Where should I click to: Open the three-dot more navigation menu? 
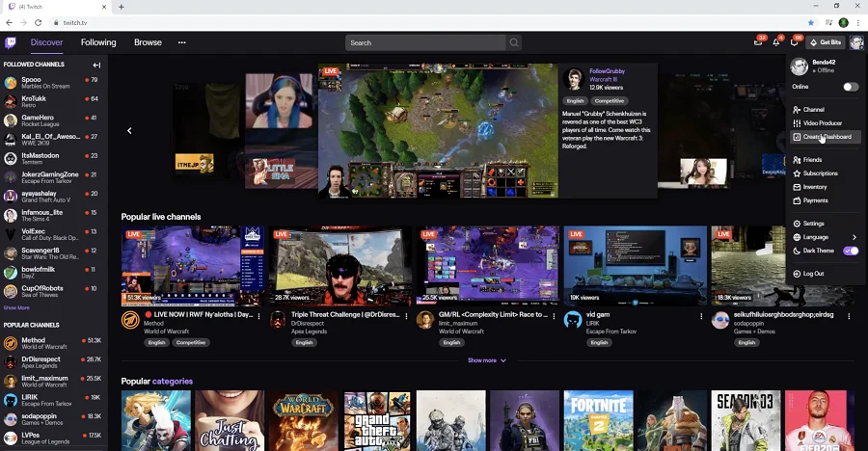coord(181,42)
